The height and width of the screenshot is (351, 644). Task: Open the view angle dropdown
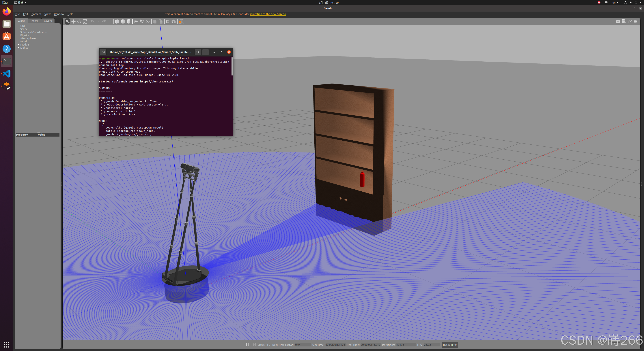(181, 22)
